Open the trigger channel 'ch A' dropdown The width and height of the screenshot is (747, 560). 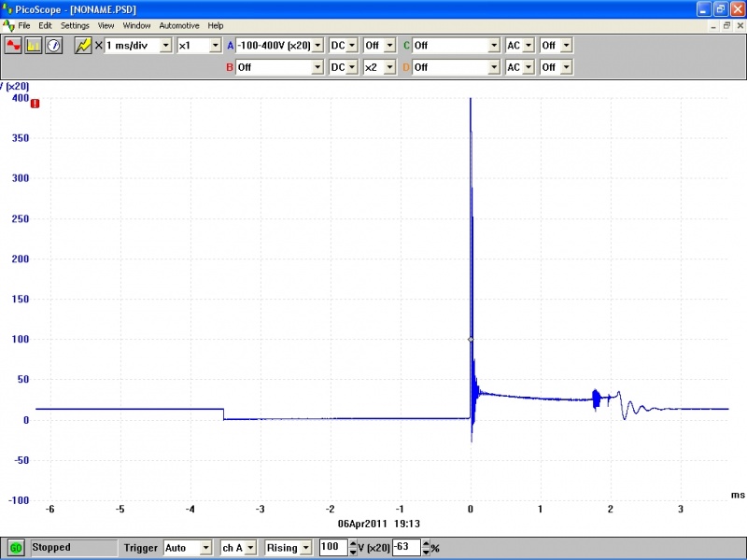click(251, 548)
